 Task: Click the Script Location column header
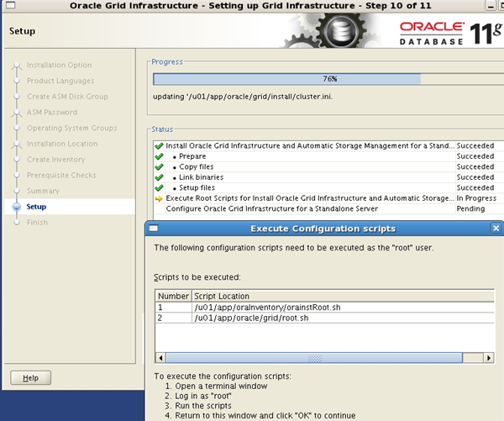(343, 296)
